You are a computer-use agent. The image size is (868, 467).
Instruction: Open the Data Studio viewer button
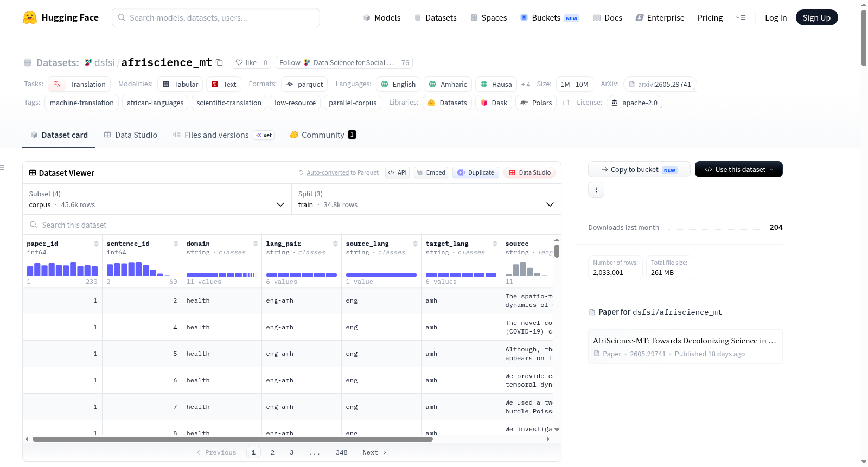tap(529, 172)
